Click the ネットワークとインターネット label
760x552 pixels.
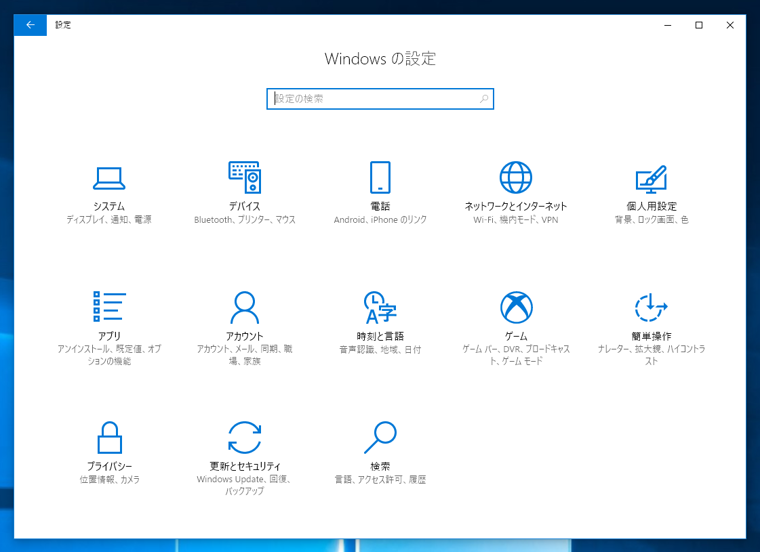(516, 206)
